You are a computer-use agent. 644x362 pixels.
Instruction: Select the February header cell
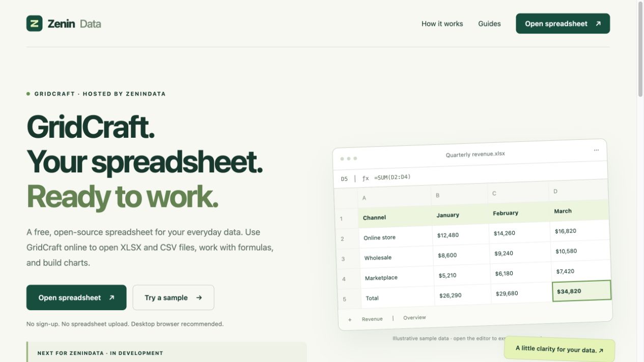518,213
